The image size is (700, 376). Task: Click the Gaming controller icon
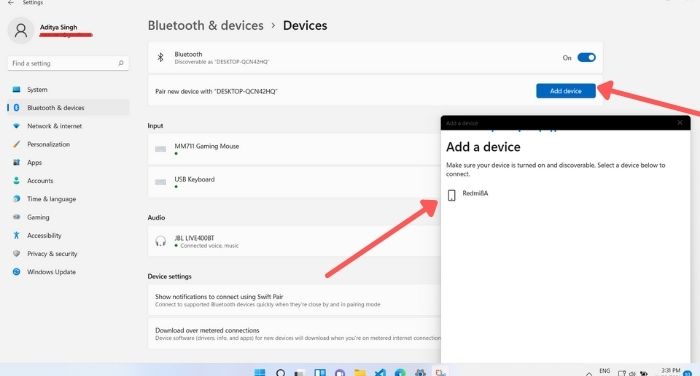(17, 217)
